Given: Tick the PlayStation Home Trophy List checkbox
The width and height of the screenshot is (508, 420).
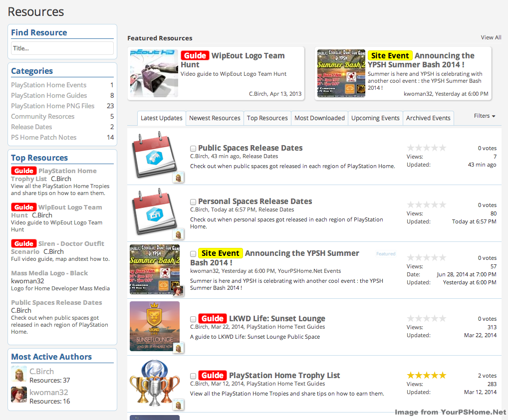Looking at the screenshot, I should coord(193,376).
